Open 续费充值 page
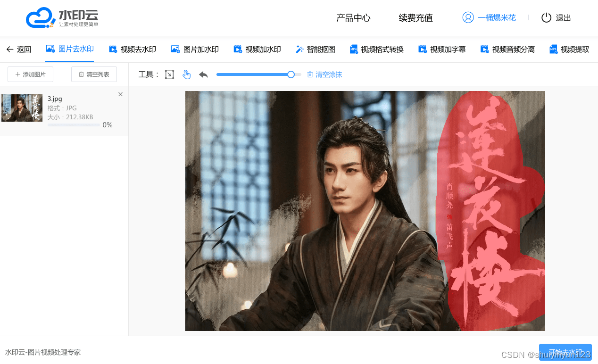This screenshot has height=364, width=598. 415,18
